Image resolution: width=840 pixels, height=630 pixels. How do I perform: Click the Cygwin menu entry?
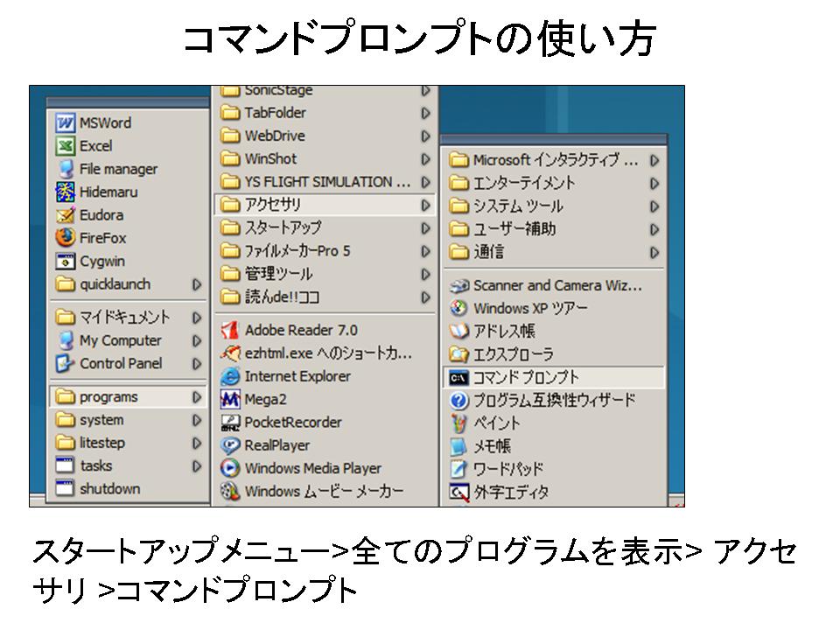click(x=102, y=261)
